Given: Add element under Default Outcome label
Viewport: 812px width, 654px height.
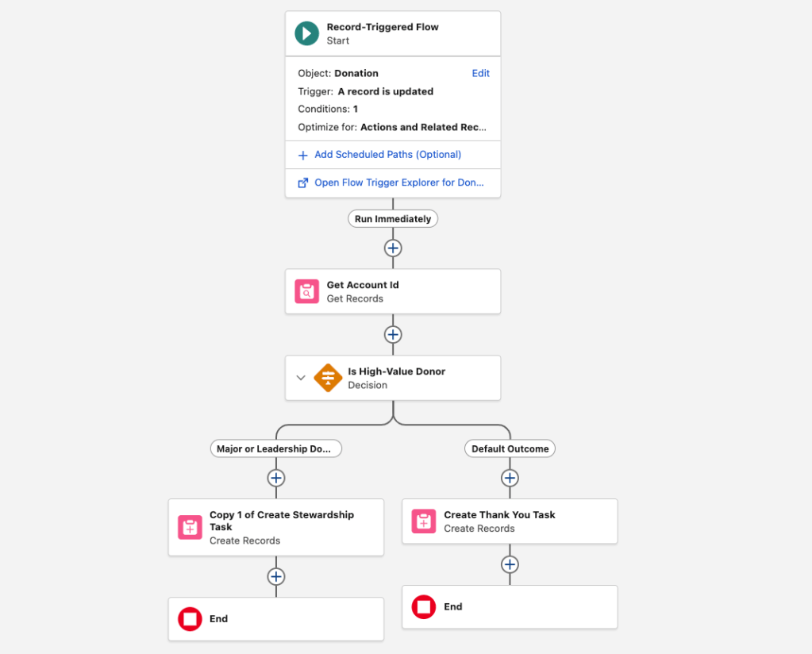Looking at the screenshot, I should (x=510, y=478).
